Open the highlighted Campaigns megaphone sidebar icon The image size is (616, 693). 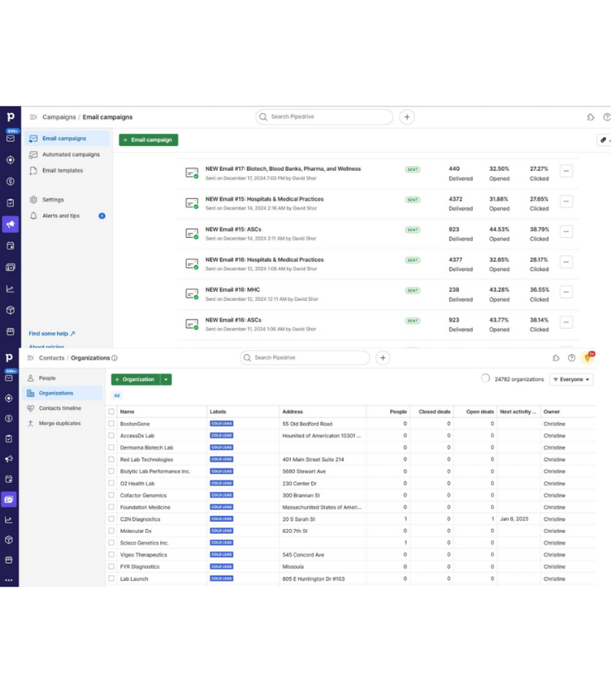click(10, 224)
